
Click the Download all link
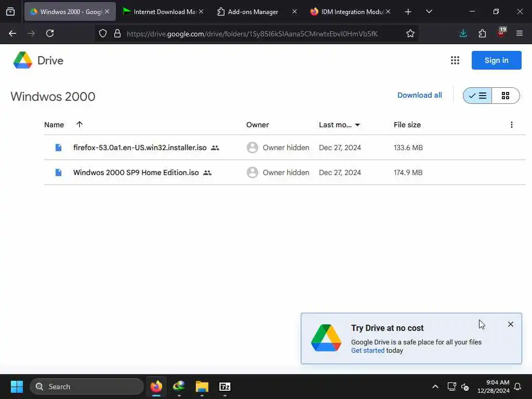click(x=420, y=96)
